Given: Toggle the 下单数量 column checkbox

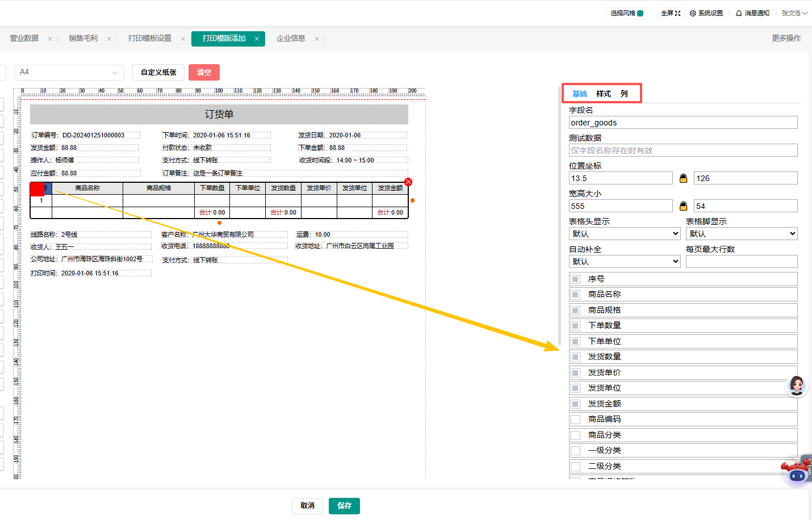Looking at the screenshot, I should point(576,326).
